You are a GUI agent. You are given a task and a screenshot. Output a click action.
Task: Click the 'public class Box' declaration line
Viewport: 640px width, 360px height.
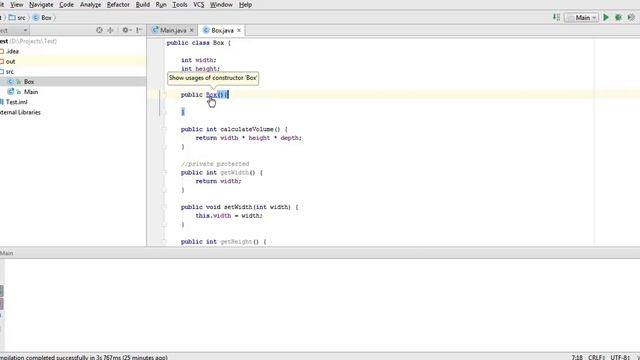pyautogui.click(x=198, y=43)
